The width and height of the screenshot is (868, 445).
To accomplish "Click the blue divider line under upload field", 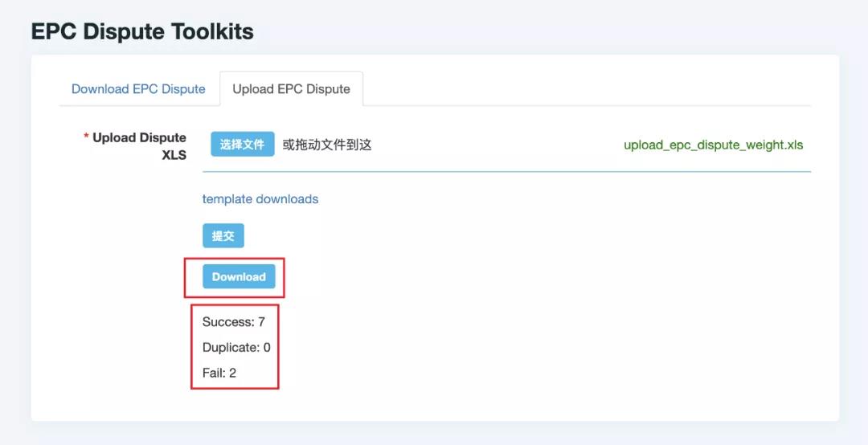I will [x=506, y=171].
